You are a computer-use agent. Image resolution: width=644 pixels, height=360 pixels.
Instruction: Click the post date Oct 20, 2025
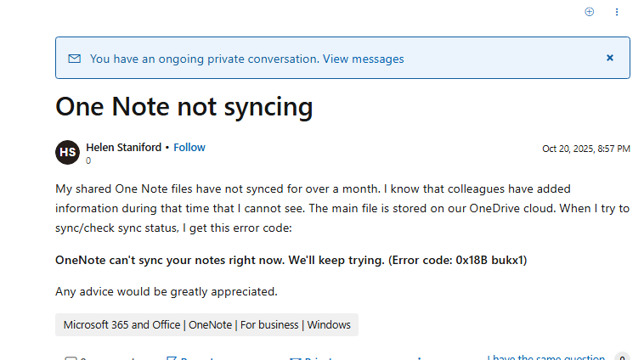[x=585, y=149]
